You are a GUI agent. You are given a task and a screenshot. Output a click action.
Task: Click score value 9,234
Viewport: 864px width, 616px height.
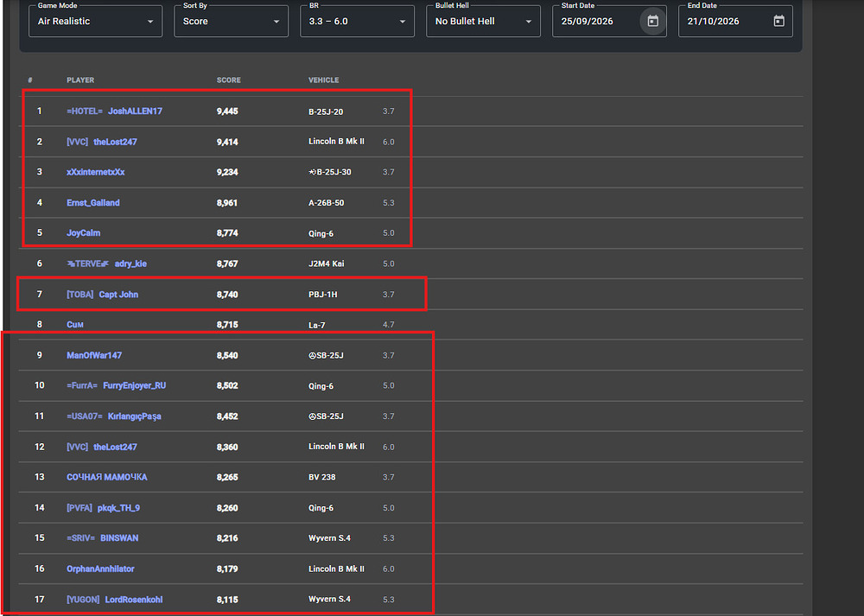point(227,172)
